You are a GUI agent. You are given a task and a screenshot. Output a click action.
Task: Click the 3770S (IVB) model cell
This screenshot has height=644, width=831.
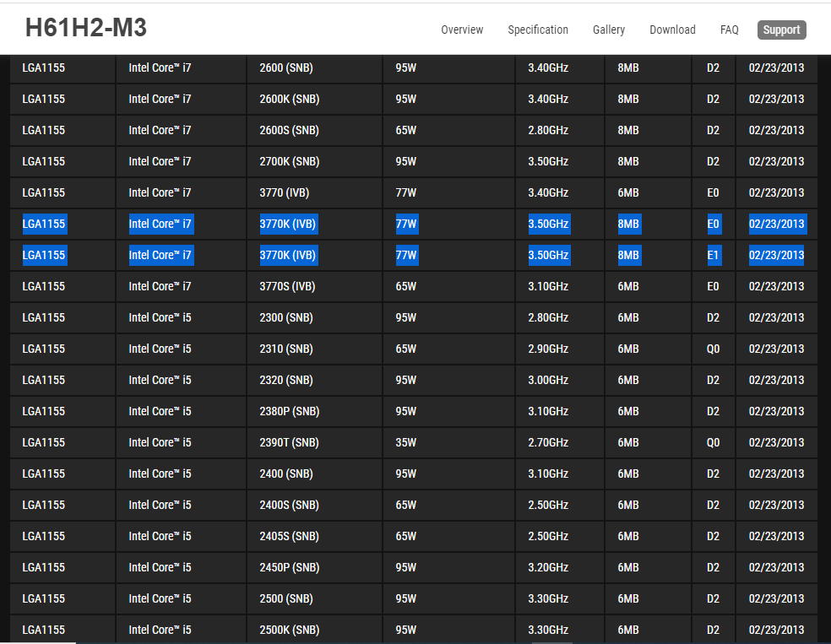coord(287,286)
